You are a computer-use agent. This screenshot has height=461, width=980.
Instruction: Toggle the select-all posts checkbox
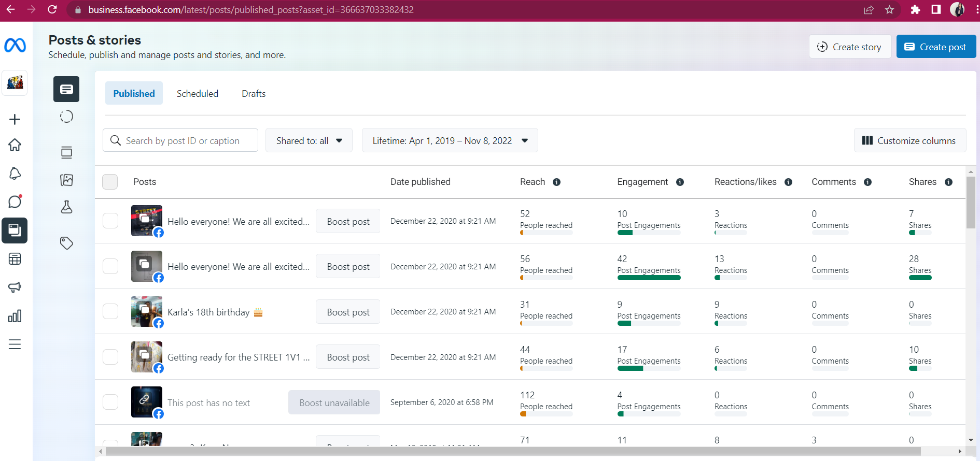(110, 182)
